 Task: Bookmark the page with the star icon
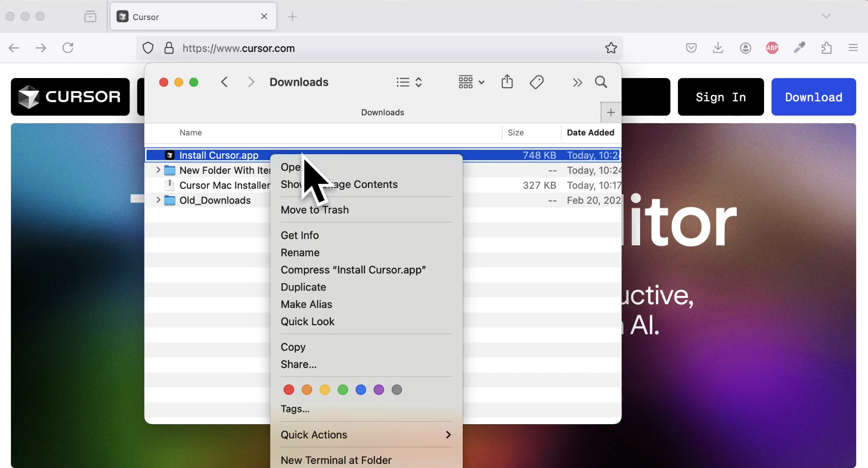pyautogui.click(x=611, y=48)
